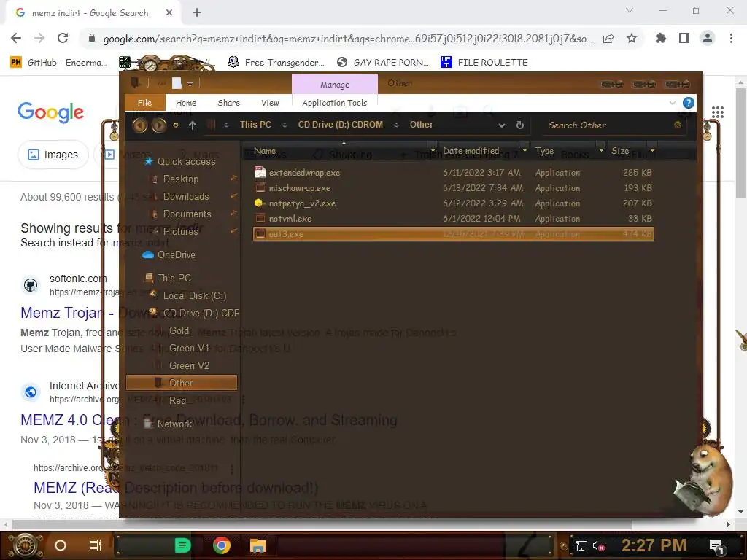The height and width of the screenshot is (560, 747).
Task: Open the Date modified filter dropdown
Action: 525,150
